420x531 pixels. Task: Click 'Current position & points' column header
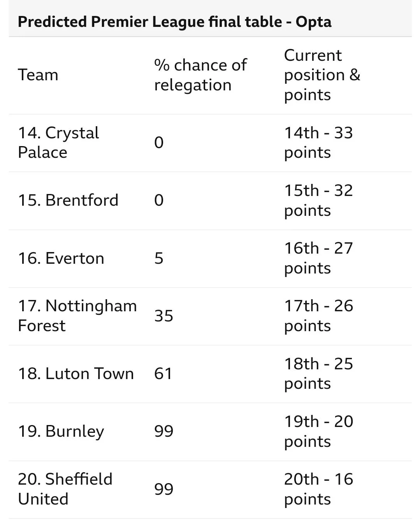322,75
